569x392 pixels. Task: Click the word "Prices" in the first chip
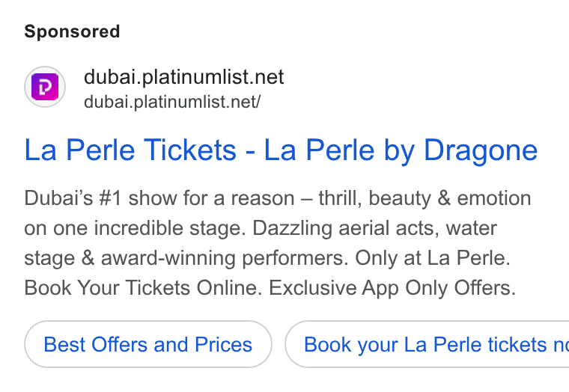224,344
